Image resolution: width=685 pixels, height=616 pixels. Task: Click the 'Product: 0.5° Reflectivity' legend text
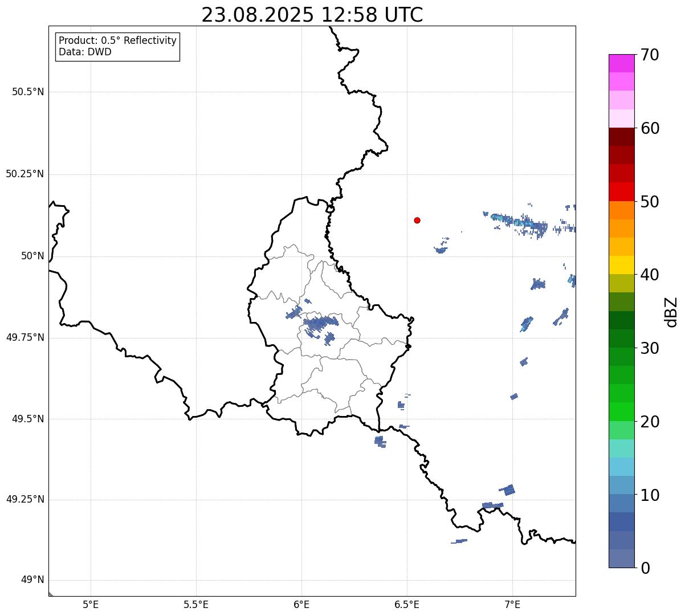click(118, 40)
